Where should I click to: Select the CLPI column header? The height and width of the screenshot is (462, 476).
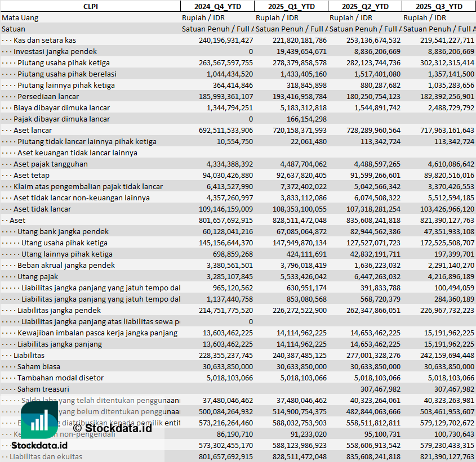point(91,6)
